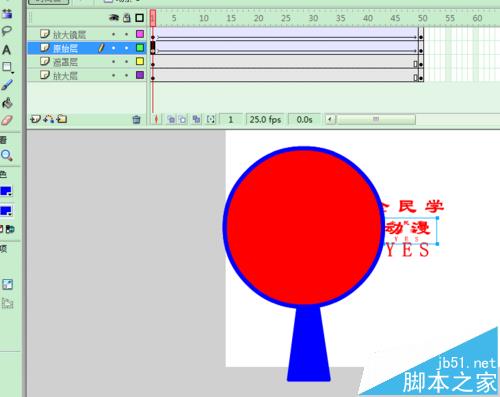The height and width of the screenshot is (397, 500).
Task: Click the Delete Layer trash icon
Action: 136,119
